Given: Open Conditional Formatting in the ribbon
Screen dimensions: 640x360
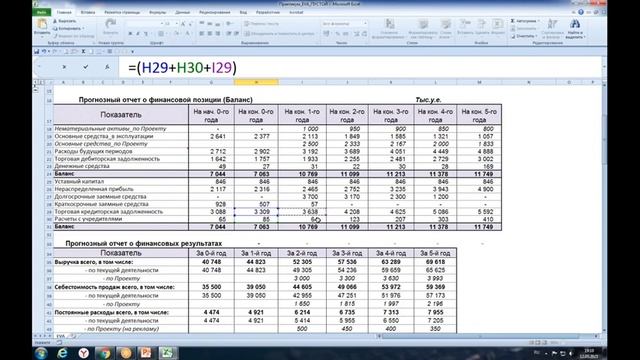Looking at the screenshot, I should point(389,29).
